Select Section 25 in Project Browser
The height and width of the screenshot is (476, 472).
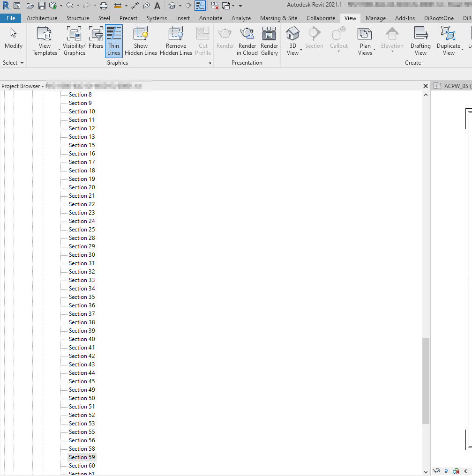point(82,230)
